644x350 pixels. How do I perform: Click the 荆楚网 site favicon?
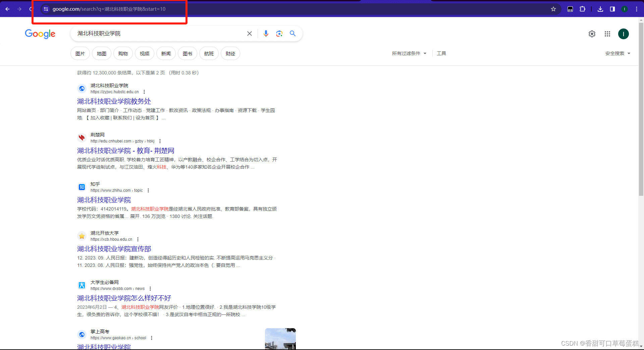coord(82,138)
